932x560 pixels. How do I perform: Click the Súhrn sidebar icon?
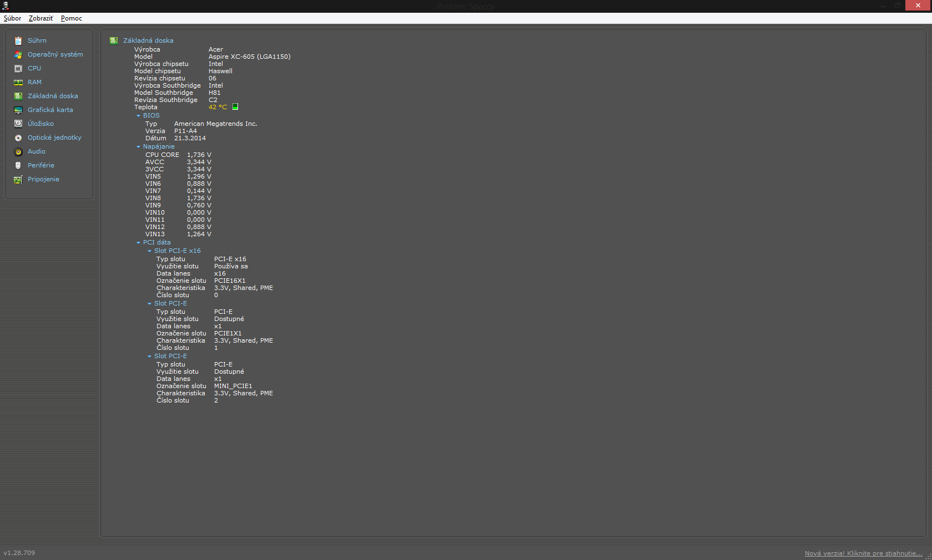[18, 40]
